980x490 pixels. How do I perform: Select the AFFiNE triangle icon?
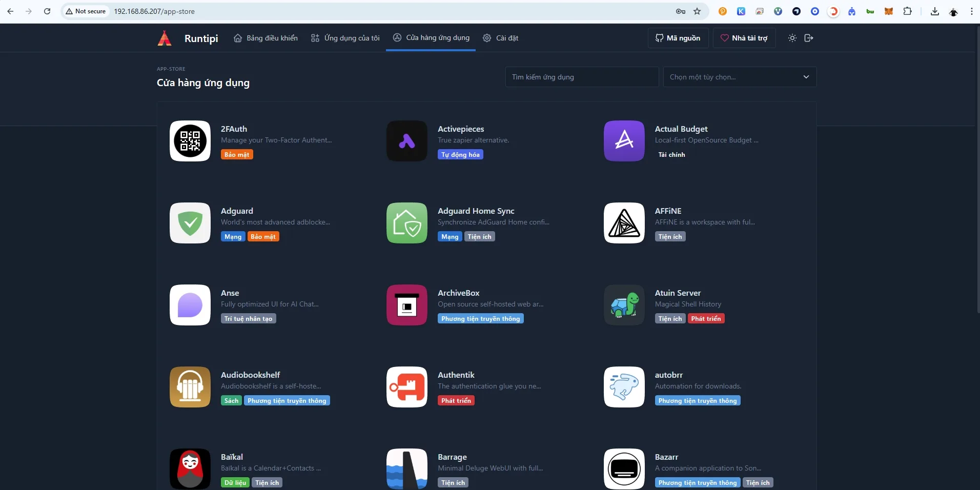pos(624,223)
